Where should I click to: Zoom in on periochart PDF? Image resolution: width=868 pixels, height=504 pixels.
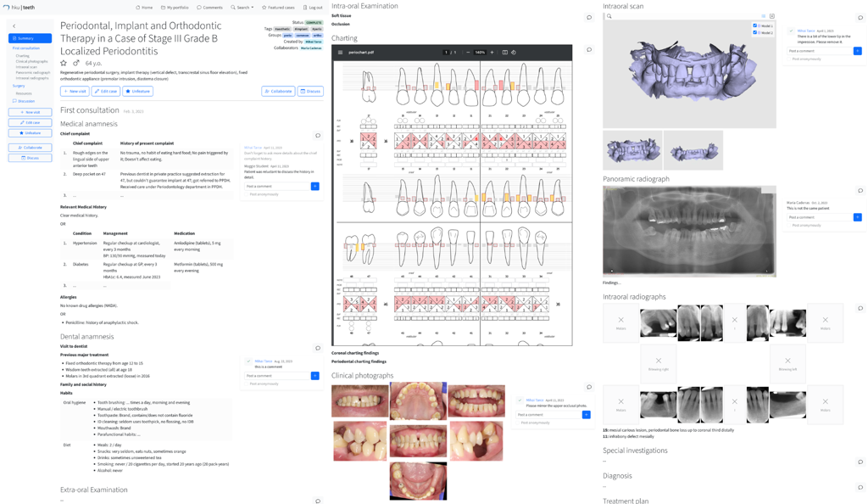pos(492,53)
